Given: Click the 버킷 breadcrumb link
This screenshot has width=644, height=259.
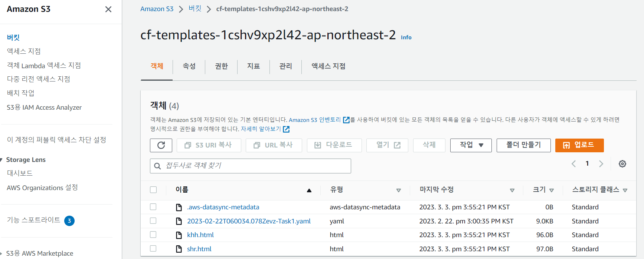Looking at the screenshot, I should coord(195,9).
